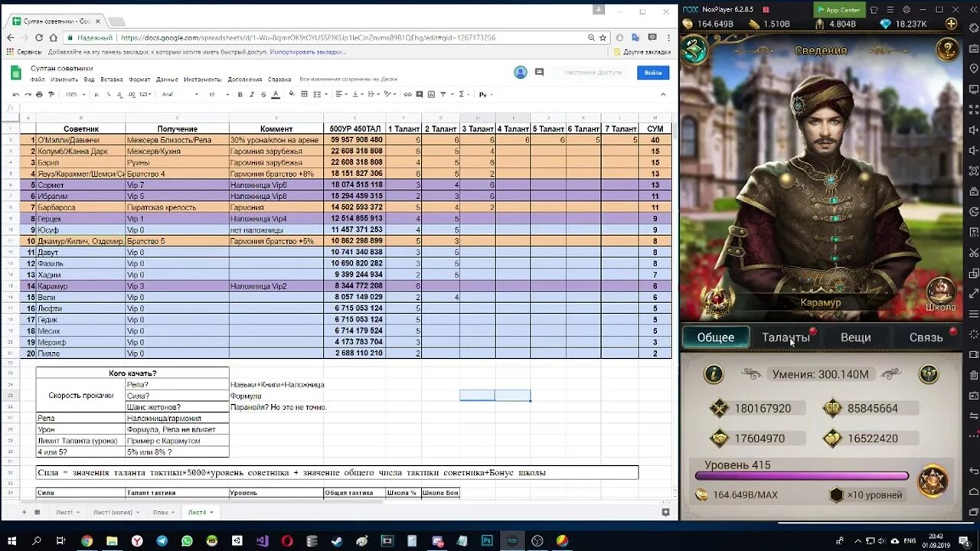Click the print icon in Sheets toolbar

40,94
